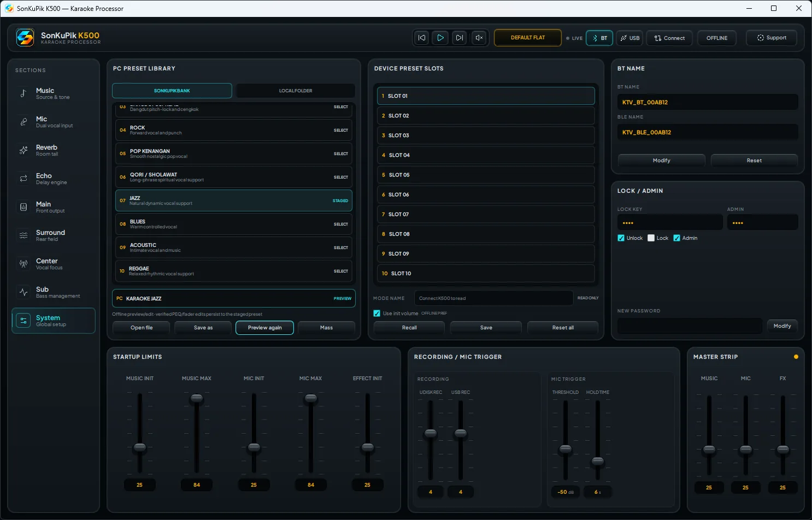Click Recall in device preset slots
This screenshot has width=812, height=520.
(x=409, y=328)
